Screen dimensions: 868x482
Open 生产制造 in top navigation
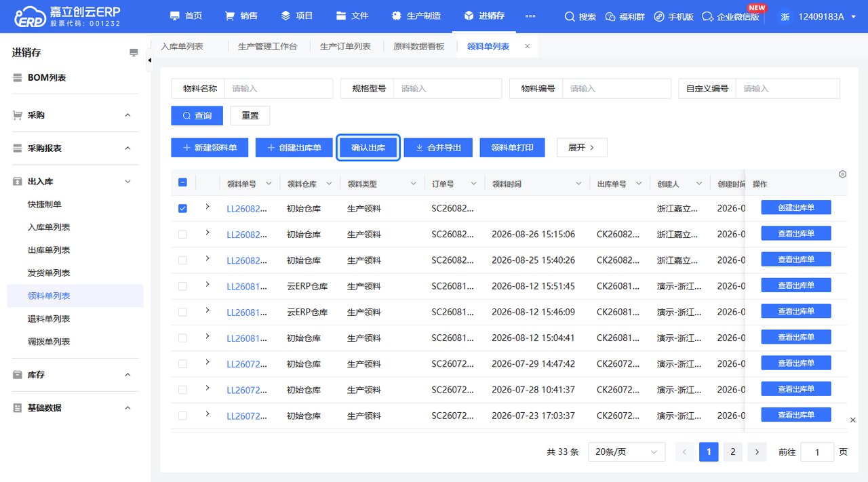coord(416,16)
